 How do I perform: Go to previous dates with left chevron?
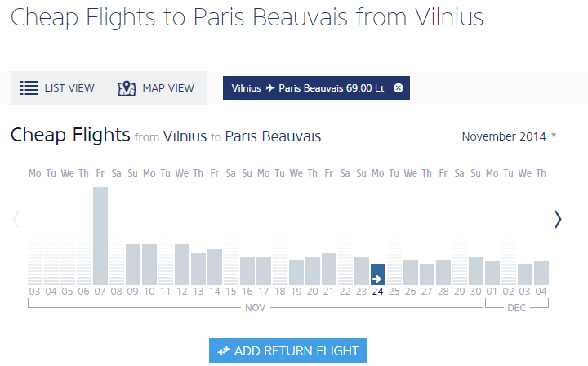[16, 219]
